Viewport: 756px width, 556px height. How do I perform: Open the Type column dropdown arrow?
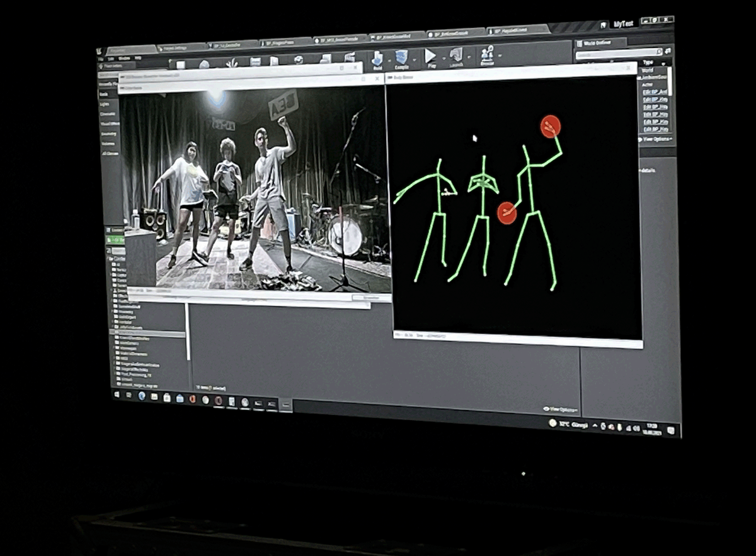663,64
